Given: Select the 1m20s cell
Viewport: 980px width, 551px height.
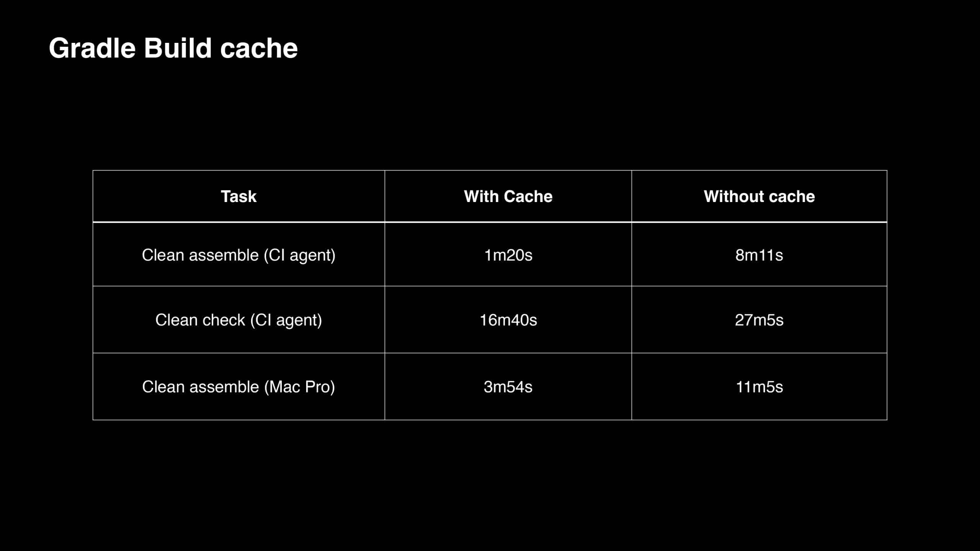Looking at the screenshot, I should click(x=508, y=255).
